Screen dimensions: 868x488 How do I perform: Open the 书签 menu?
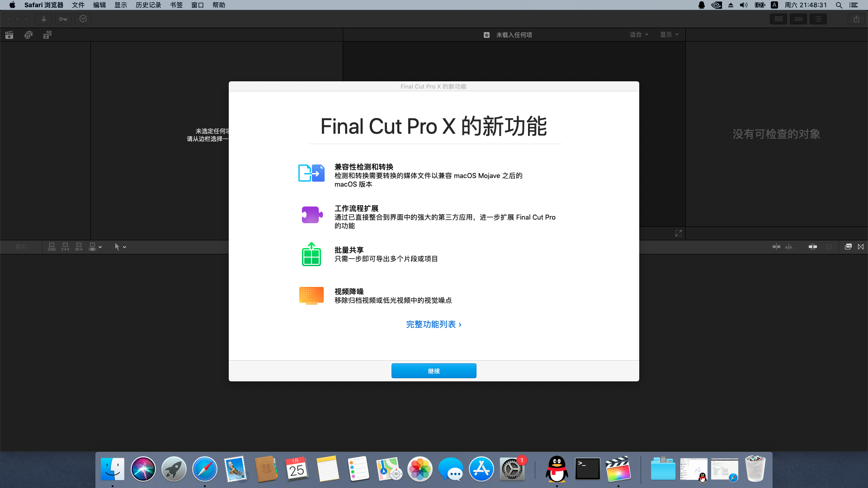click(176, 5)
